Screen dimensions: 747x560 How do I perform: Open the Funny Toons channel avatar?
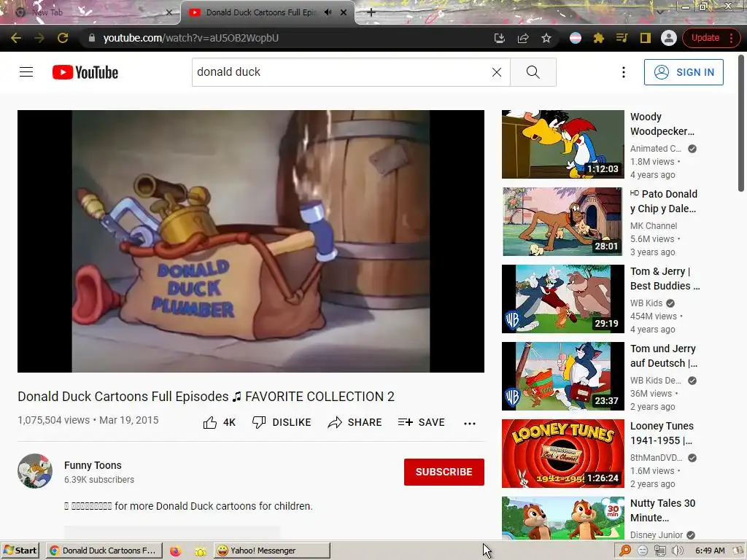(35, 471)
